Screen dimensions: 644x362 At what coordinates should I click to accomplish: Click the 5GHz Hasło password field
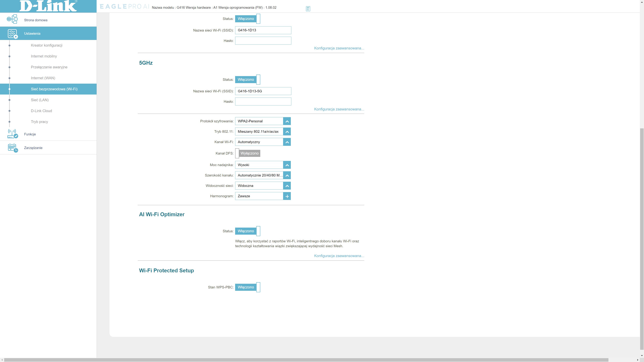point(263,102)
